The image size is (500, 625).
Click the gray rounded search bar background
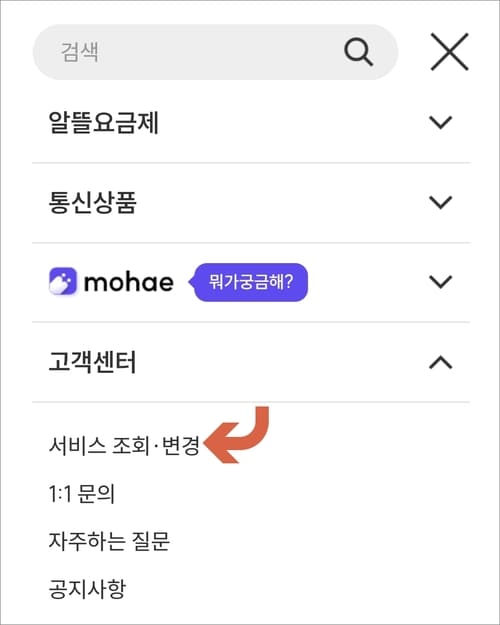pyautogui.click(x=215, y=52)
